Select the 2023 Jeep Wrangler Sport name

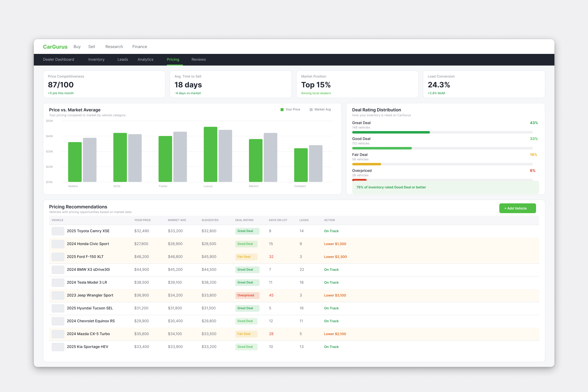pos(90,295)
